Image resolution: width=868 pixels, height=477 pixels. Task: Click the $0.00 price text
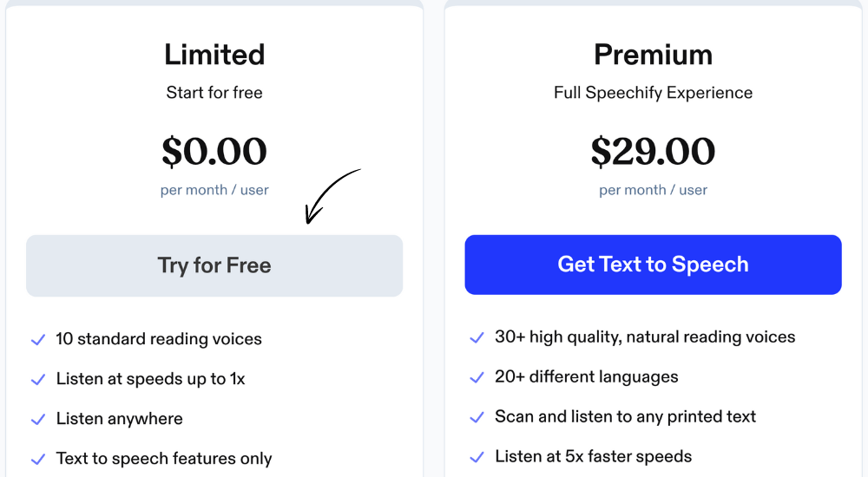(x=214, y=152)
